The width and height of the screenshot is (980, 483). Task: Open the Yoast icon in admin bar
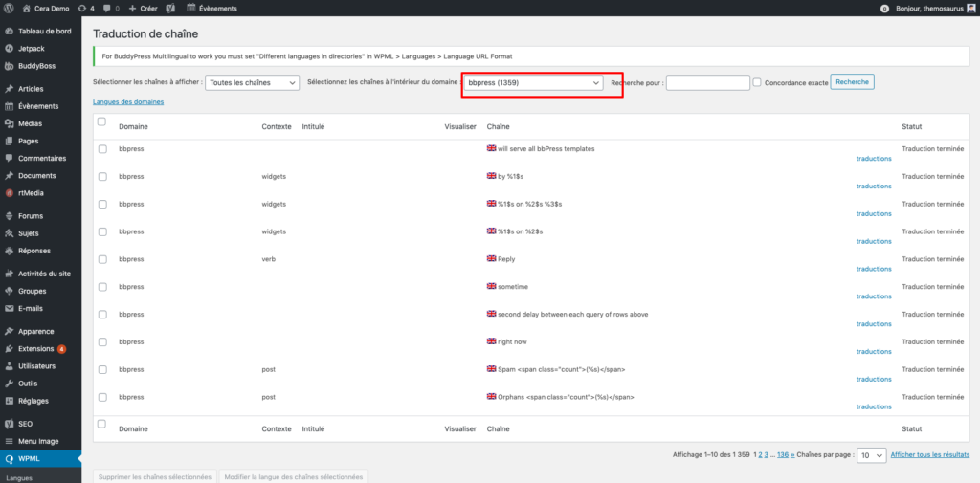tap(170, 9)
